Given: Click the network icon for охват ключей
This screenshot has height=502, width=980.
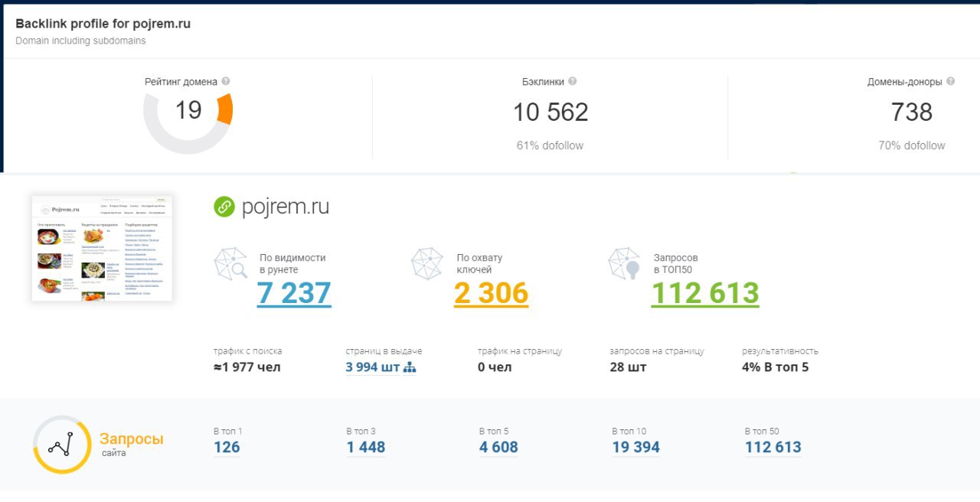Looking at the screenshot, I should [x=427, y=263].
